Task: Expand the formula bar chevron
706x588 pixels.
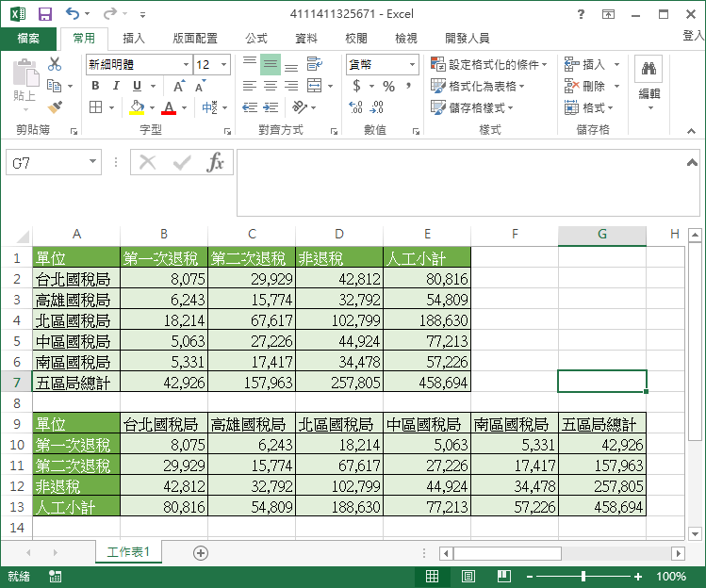Action: pyautogui.click(x=692, y=162)
